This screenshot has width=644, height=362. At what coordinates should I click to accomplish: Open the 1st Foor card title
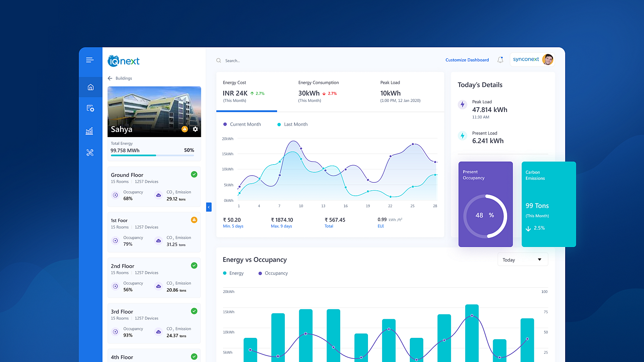pos(119,221)
